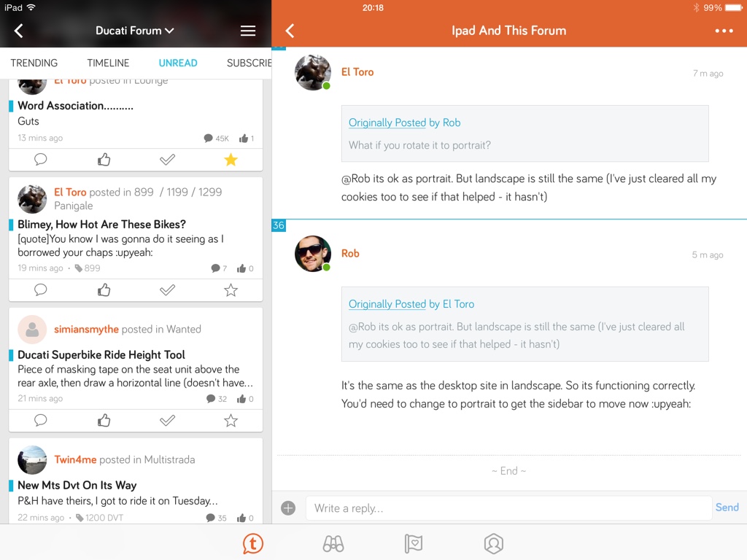
Task: Tap Twin4me's avatar photo
Action: [x=32, y=459]
